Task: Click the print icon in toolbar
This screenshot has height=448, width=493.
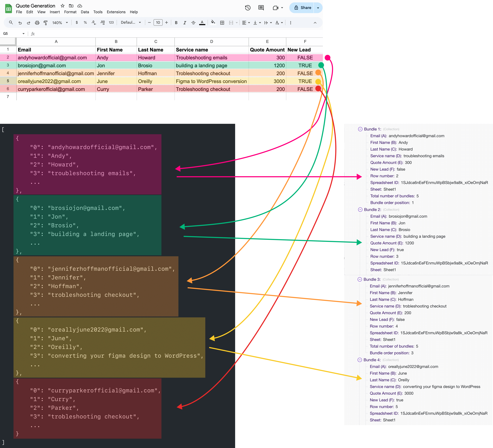Action: point(37,23)
